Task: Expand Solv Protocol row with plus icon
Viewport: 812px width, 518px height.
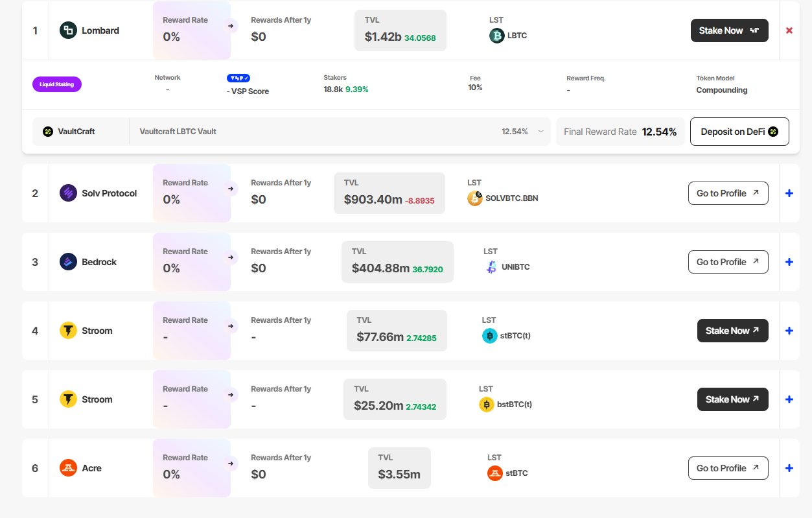Action: coord(789,193)
